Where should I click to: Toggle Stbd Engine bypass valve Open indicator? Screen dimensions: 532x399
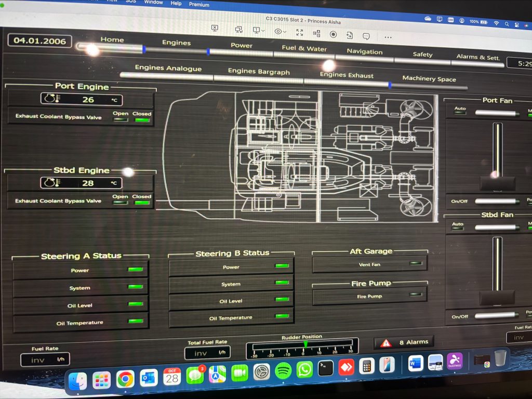click(120, 203)
